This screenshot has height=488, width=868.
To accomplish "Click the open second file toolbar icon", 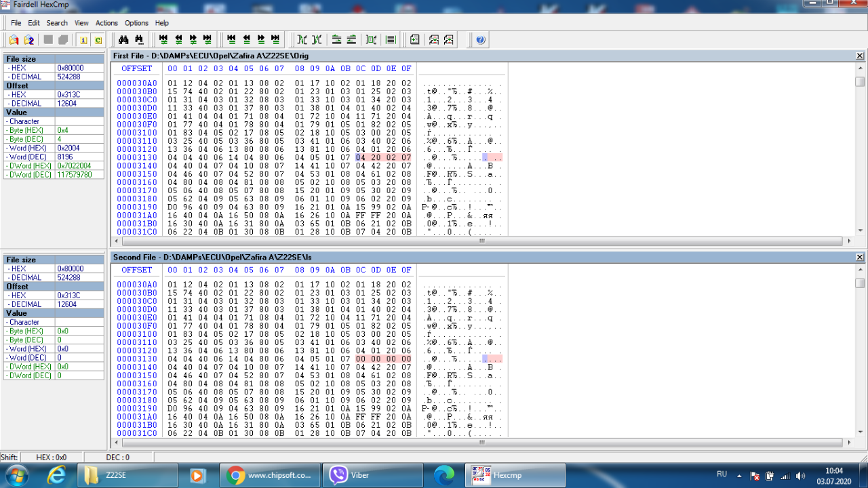I will (x=29, y=40).
